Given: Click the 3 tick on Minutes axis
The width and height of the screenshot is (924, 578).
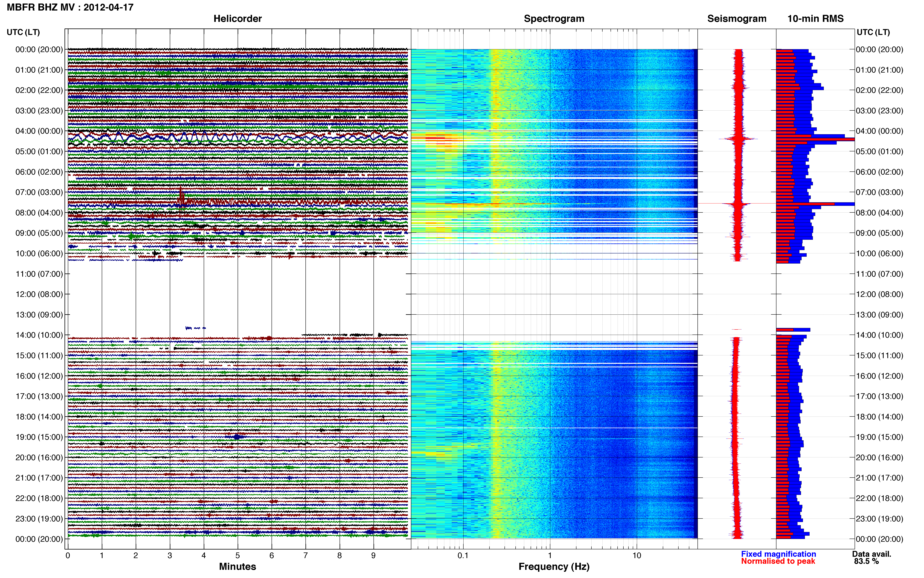Looking at the screenshot, I should click(170, 556).
